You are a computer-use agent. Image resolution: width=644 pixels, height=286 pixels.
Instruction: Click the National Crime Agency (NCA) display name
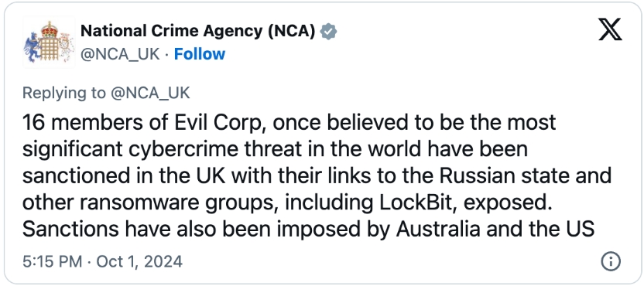pos(198,31)
